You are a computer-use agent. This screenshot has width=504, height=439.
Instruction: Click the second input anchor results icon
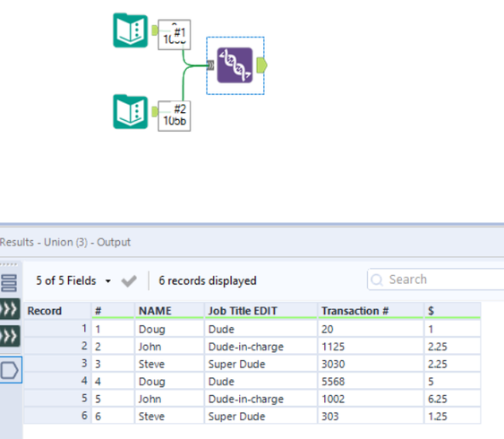(10, 336)
